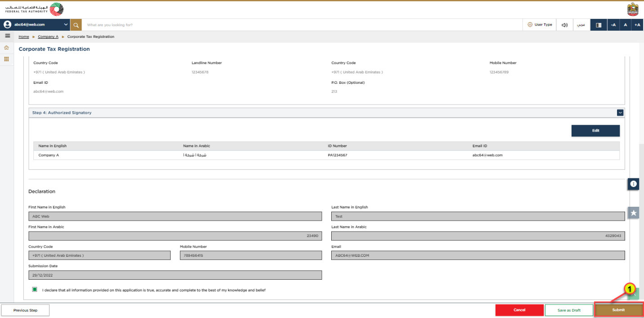This screenshot has height=318, width=644.
Task: Click the UAE emblem icon
Action: 633,9
